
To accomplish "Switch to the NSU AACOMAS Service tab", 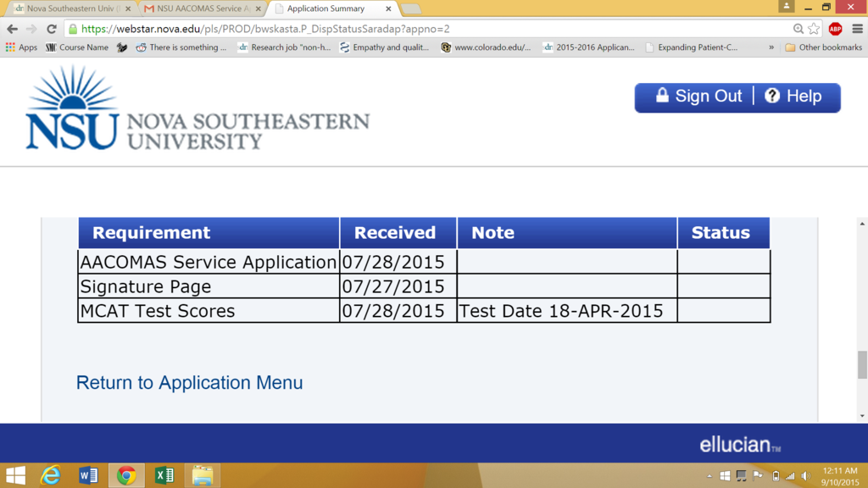I will [199, 8].
